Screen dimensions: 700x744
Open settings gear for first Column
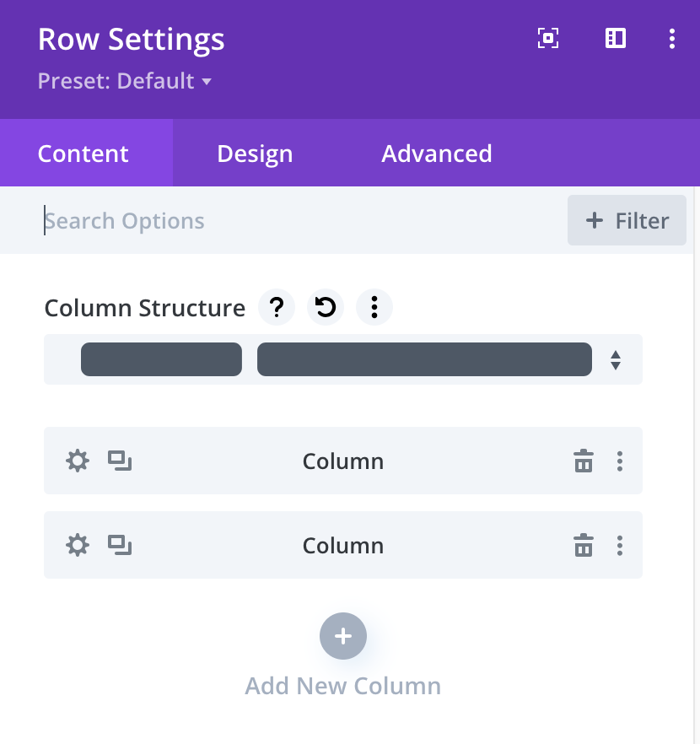78,461
